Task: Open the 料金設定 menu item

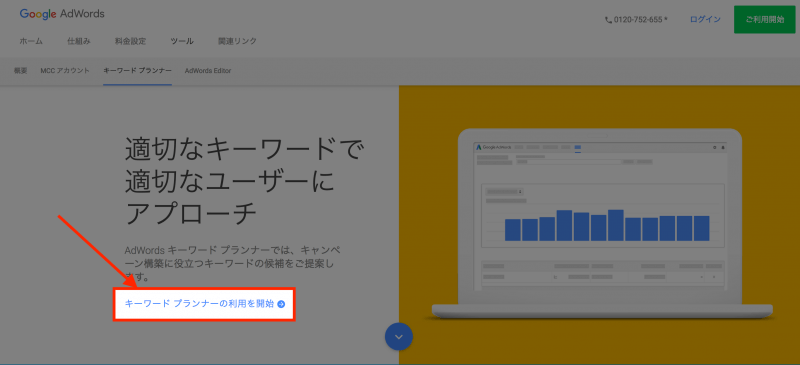Action: point(131,41)
